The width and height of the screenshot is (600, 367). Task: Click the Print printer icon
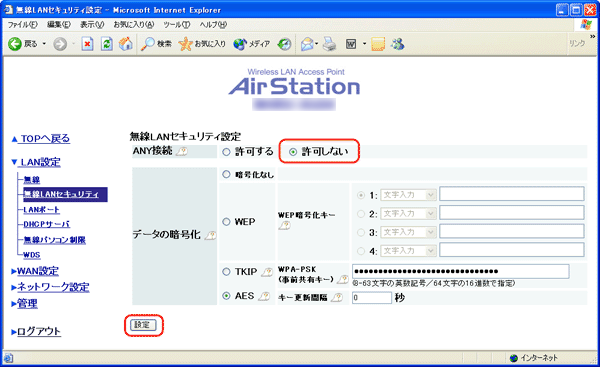[x=329, y=44]
